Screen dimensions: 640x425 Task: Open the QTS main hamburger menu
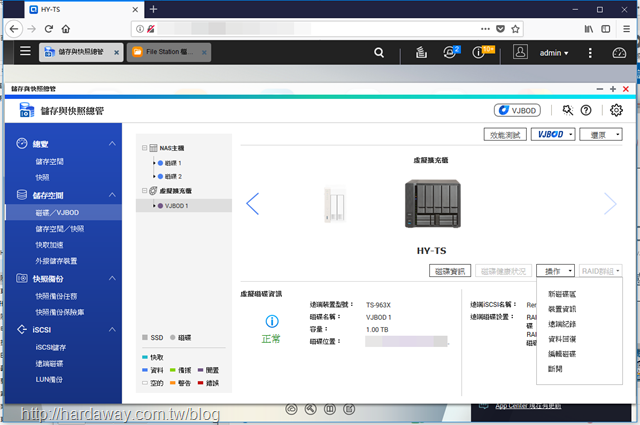(x=25, y=51)
